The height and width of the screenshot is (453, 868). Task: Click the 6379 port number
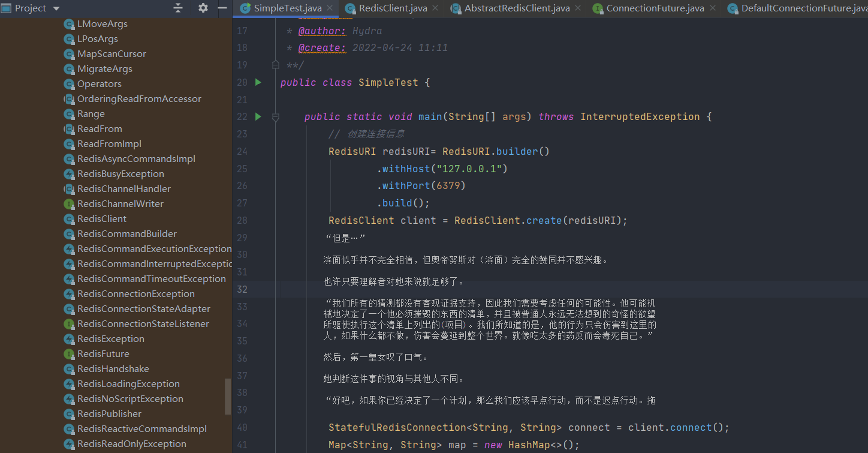coord(448,186)
